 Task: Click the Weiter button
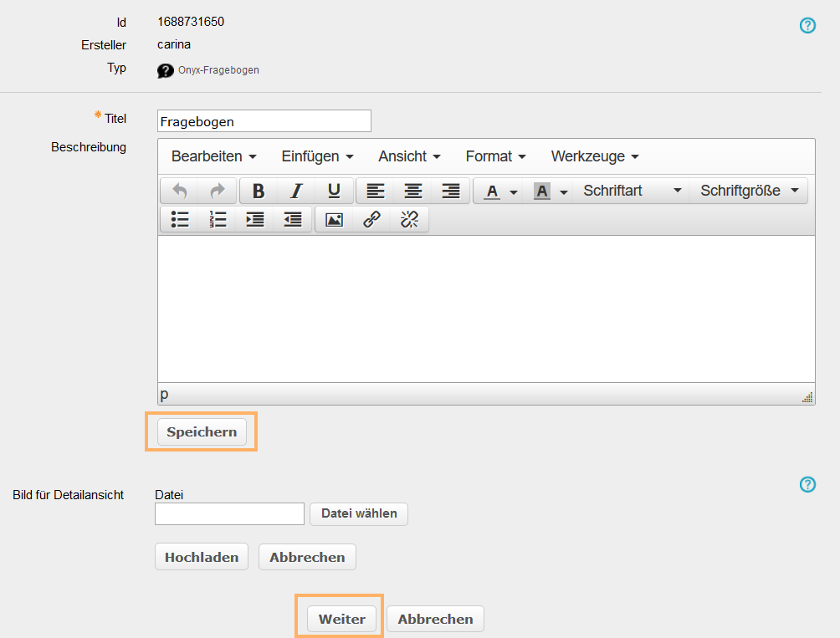coord(342,619)
